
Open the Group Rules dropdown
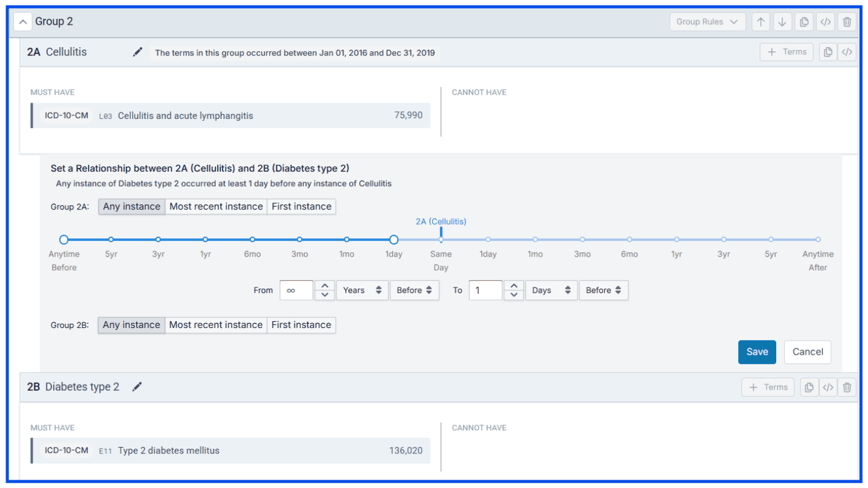[x=707, y=22]
